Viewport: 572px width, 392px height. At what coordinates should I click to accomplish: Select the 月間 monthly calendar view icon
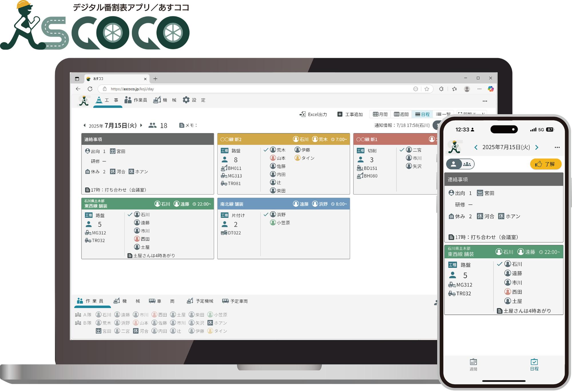[376, 114]
